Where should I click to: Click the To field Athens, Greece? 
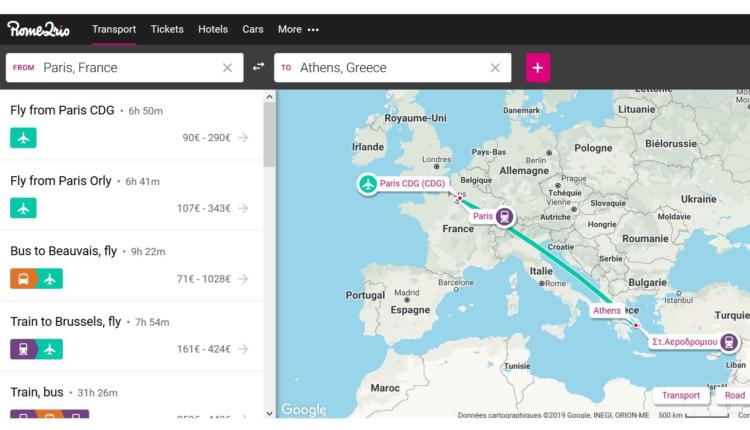point(392,67)
